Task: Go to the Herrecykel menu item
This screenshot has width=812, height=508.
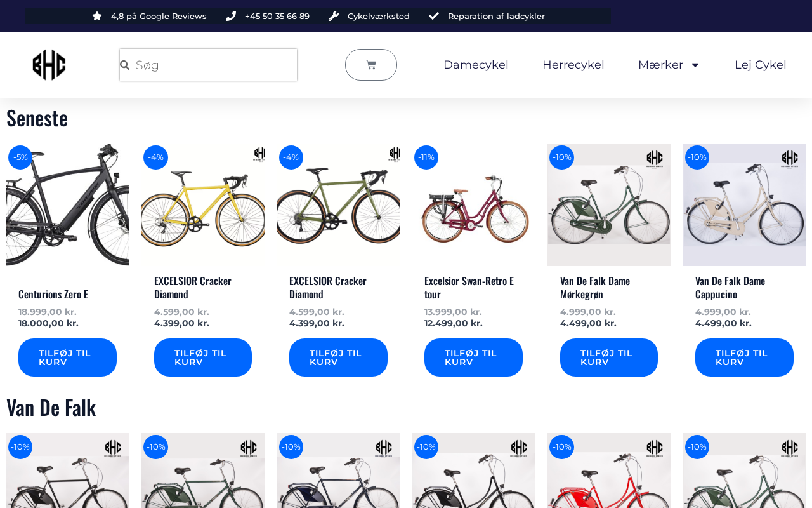Action: tap(573, 65)
